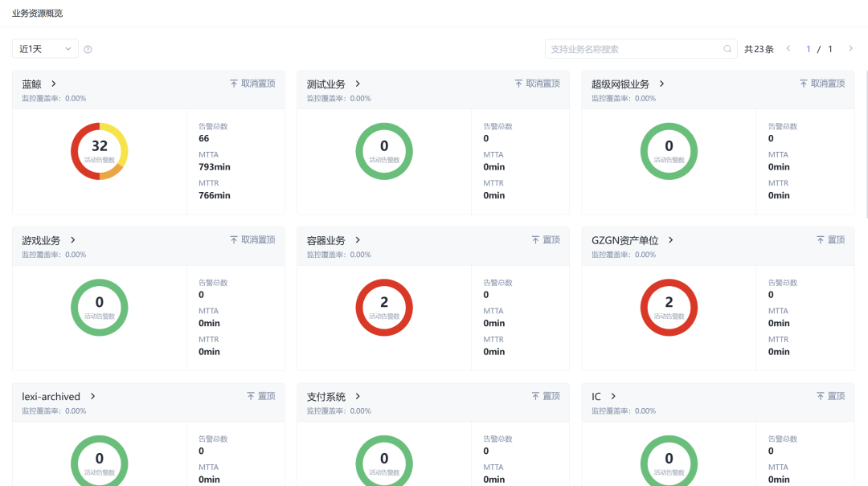Focus the 支持业务名称搜索 search field
Viewport: 868px width, 486px height.
point(641,49)
